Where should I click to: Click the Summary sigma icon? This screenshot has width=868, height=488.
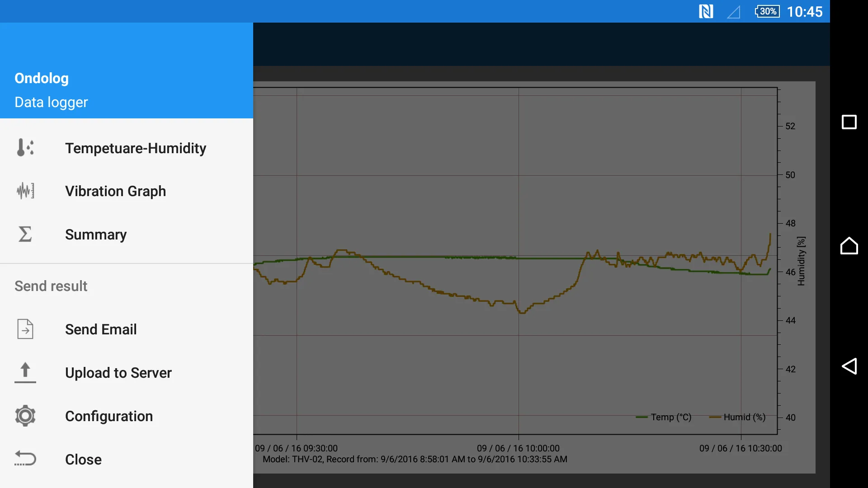[x=25, y=234]
